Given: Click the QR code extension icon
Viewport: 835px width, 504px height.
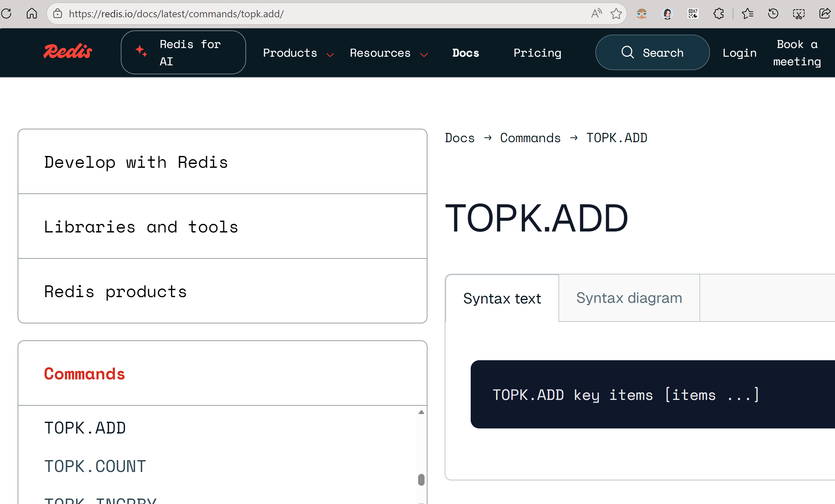Looking at the screenshot, I should [x=693, y=13].
